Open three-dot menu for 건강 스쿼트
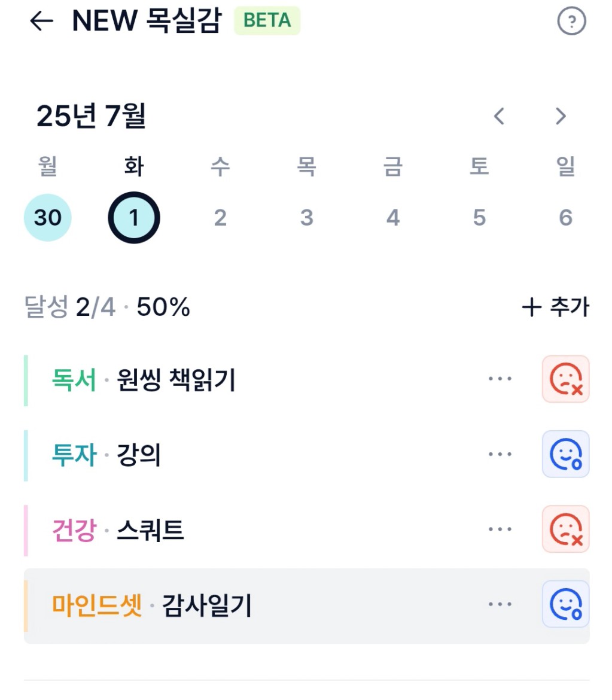The image size is (612, 700). pyautogui.click(x=500, y=529)
